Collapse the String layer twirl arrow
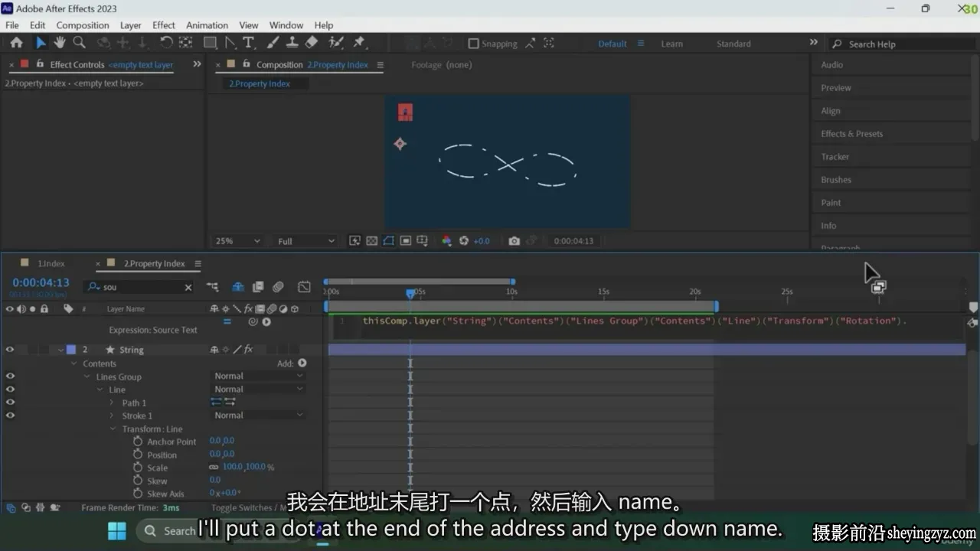The width and height of the screenshot is (980, 551). (x=60, y=350)
